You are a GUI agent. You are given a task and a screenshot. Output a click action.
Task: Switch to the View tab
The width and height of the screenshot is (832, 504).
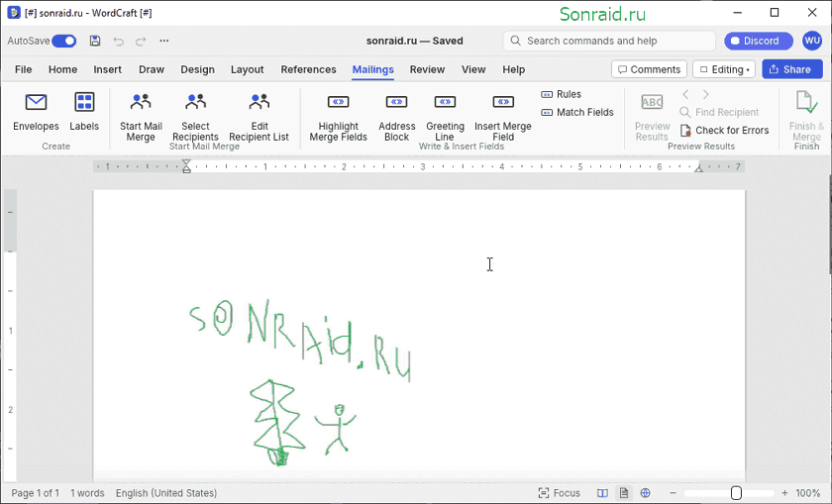click(x=473, y=69)
